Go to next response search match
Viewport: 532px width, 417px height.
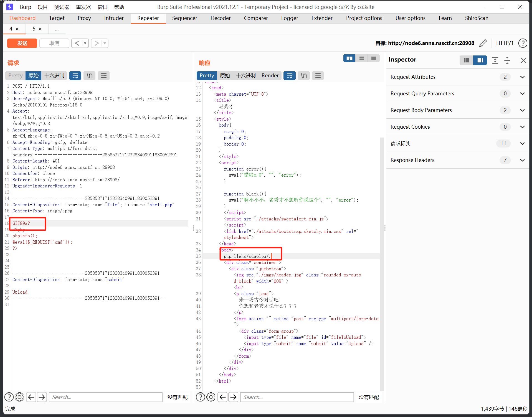(233, 397)
